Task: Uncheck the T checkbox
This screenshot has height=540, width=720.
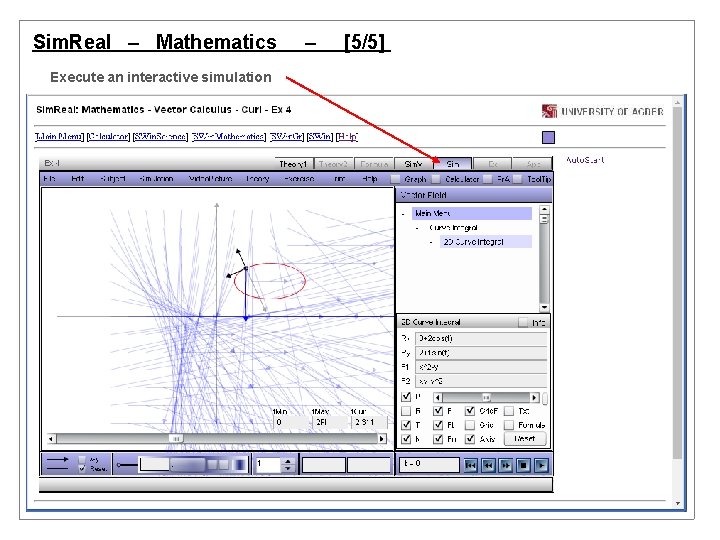Action: pos(406,425)
